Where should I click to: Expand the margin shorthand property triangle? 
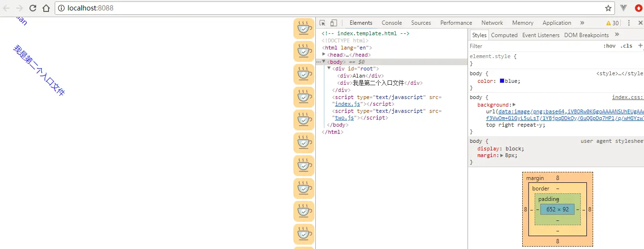point(502,155)
